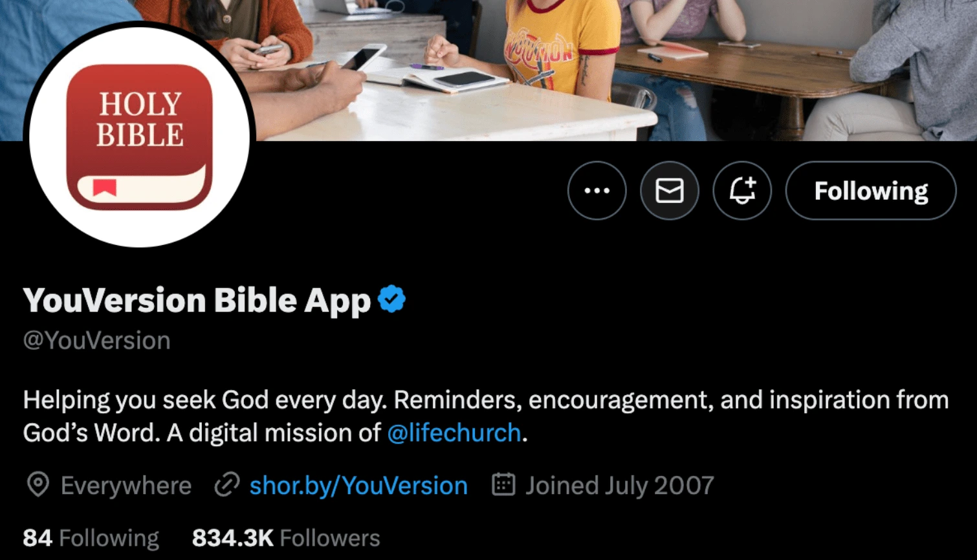Click the chain link icon
Viewport: 977px width, 560px height.
(226, 485)
